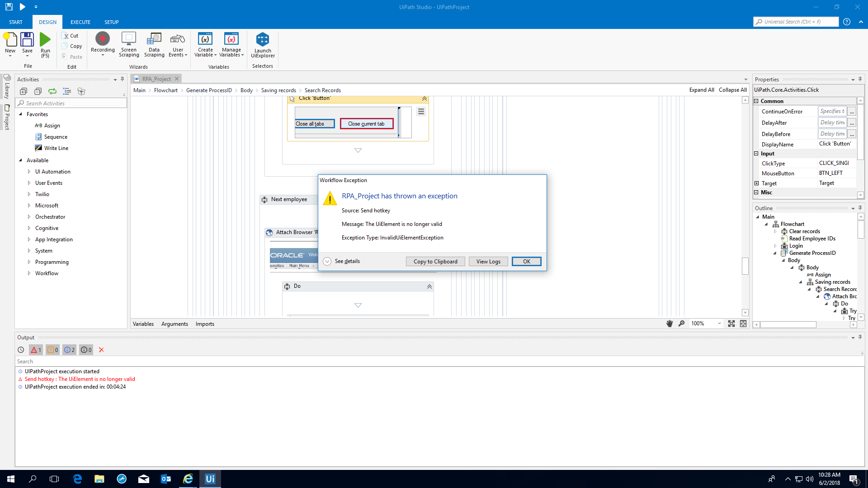Toggle the timestamps clock in Output
This screenshot has width=868, height=488.
[x=21, y=350]
